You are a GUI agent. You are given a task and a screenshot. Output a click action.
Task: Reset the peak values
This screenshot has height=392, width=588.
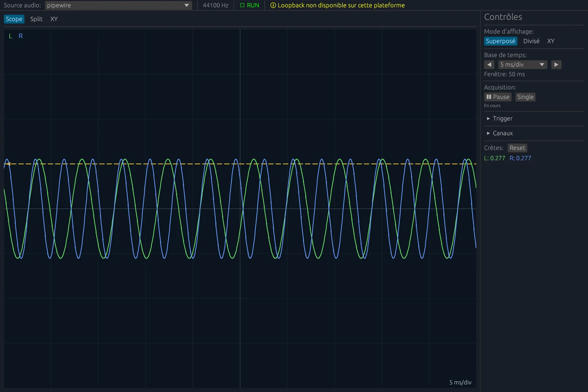517,148
